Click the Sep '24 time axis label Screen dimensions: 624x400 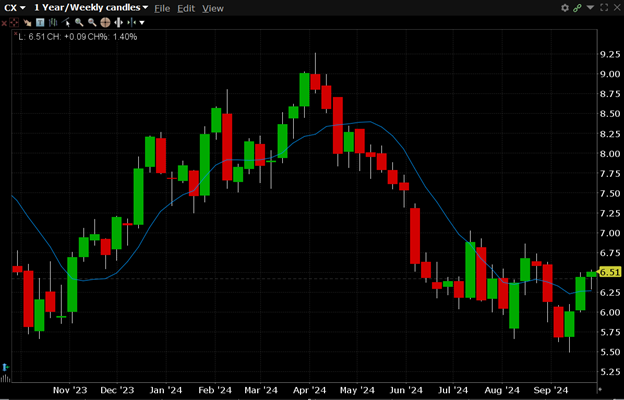coord(551,390)
